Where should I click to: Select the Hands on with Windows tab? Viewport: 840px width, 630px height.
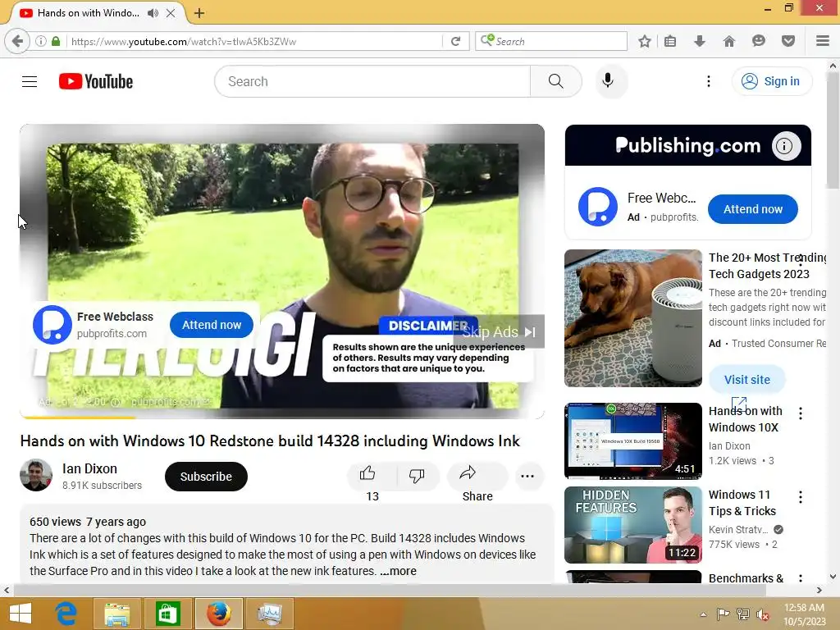tap(89, 13)
